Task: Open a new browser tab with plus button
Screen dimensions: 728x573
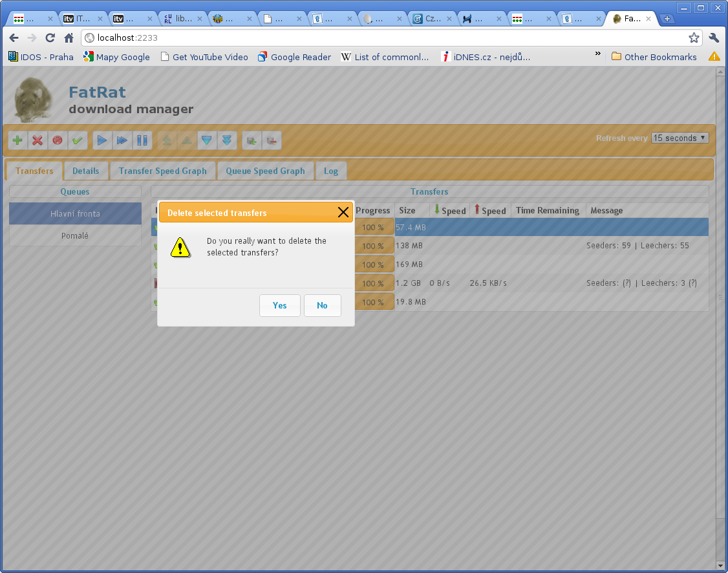Action: point(667,19)
